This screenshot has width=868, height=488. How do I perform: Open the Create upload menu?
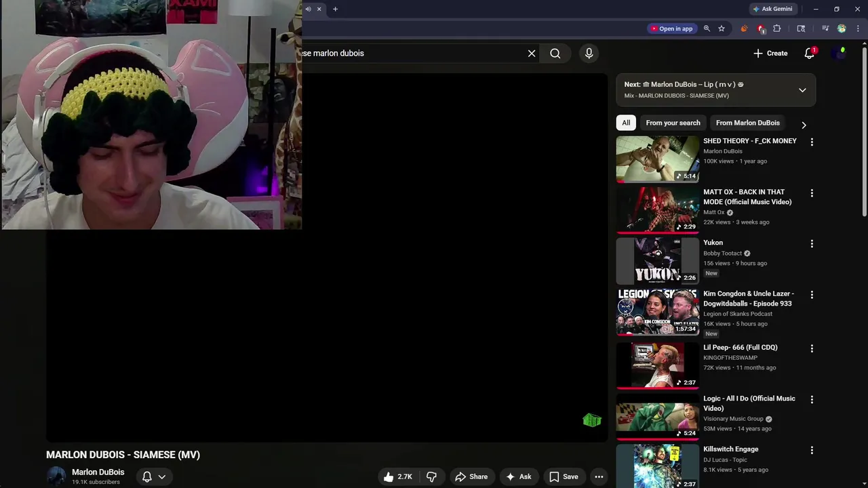[x=770, y=54]
